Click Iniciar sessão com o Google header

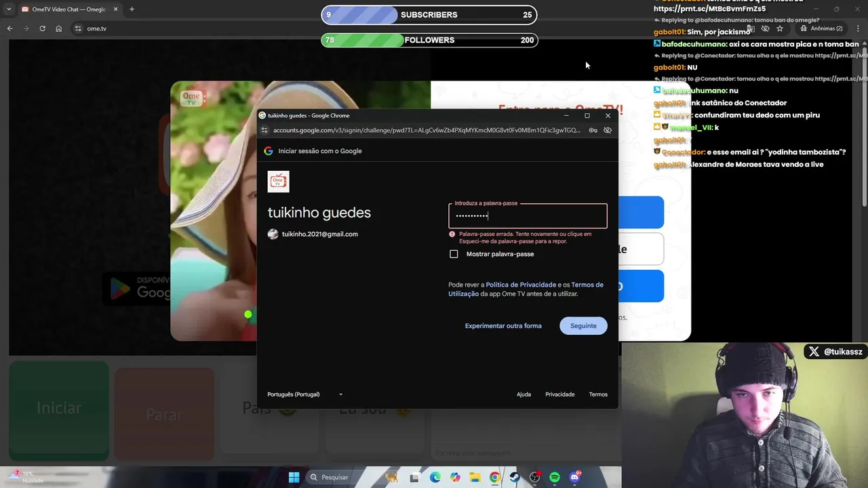[320, 151]
